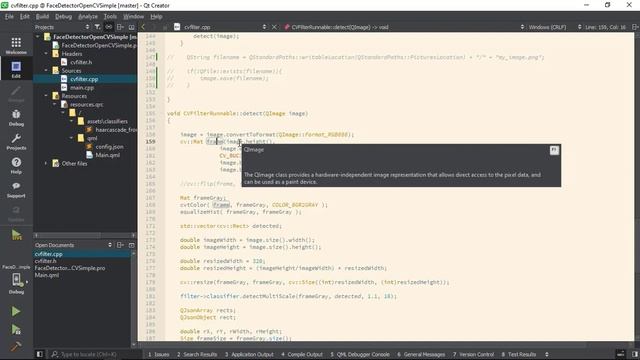Image resolution: width=640 pixels, height=360 pixels.
Task: Split the Open Documents panel
Action: [120, 245]
